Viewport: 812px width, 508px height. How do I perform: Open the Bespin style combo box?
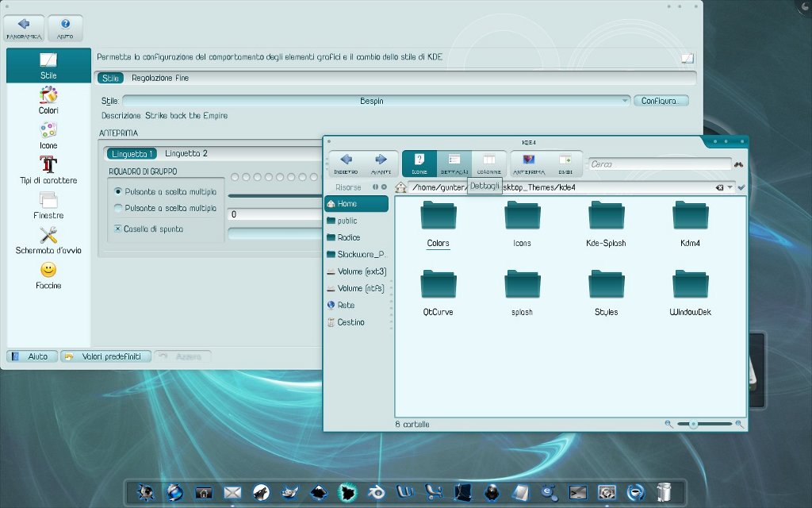point(377,101)
